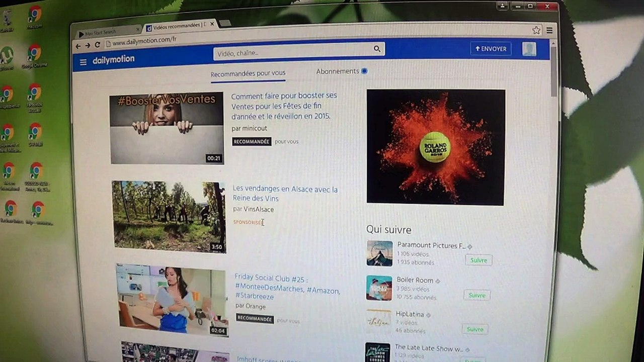Follow Paramount Pictures with Suivre

click(478, 260)
